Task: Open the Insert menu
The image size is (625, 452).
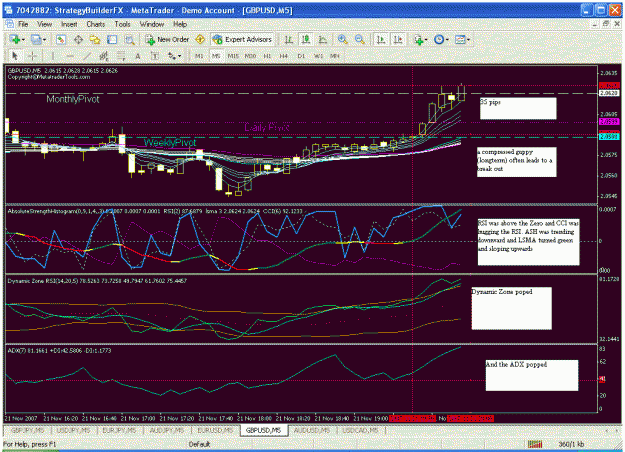Action: (x=69, y=24)
